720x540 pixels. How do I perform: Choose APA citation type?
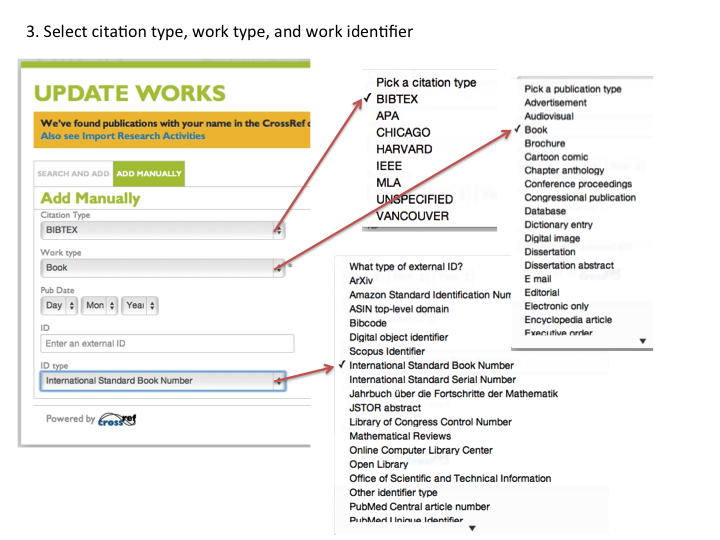[x=388, y=116]
